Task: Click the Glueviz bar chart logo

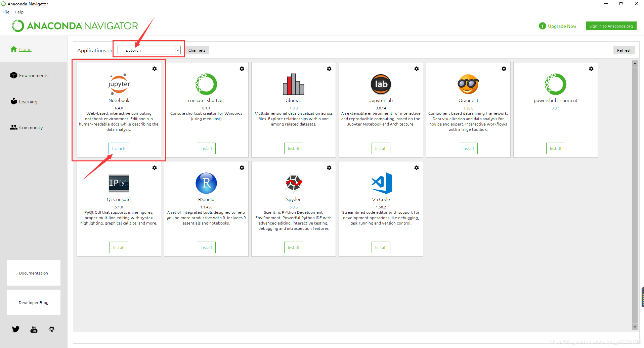Action: pos(294,84)
